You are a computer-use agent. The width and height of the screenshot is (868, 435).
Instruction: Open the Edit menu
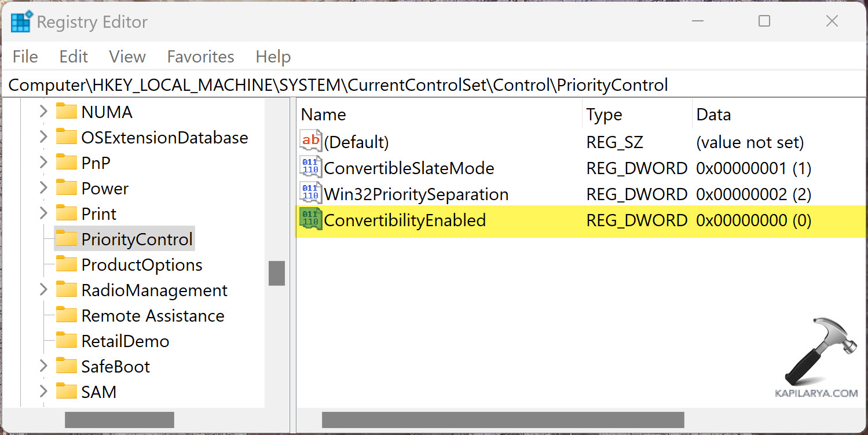[x=74, y=57]
